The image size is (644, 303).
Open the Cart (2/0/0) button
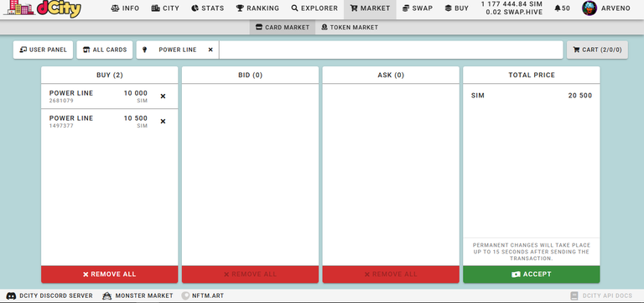pos(597,50)
